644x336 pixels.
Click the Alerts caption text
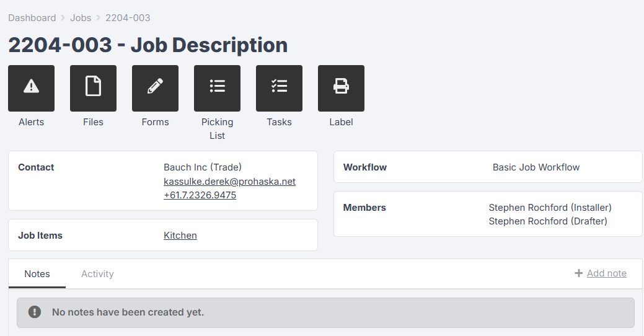click(x=31, y=122)
